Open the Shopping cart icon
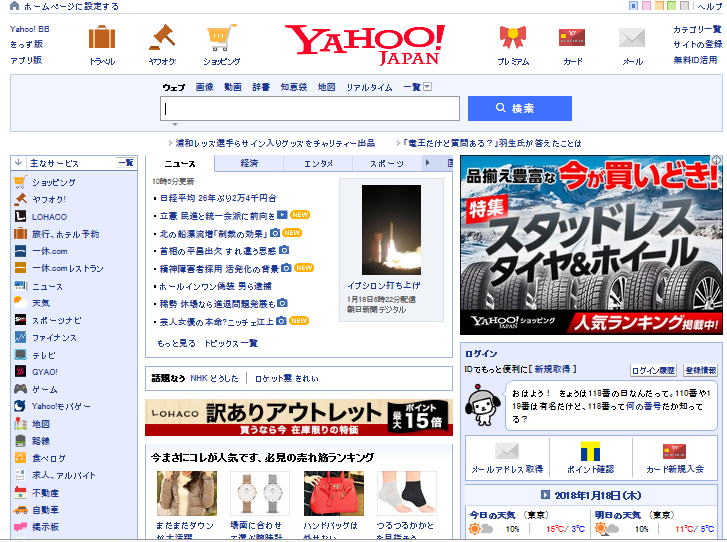The width and height of the screenshot is (727, 542). (x=222, y=37)
